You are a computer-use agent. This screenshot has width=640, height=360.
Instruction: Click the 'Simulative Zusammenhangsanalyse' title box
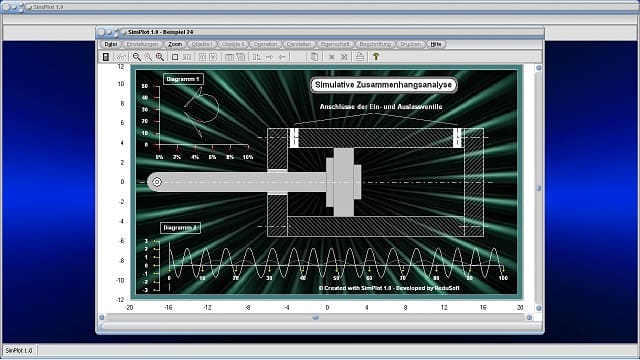(383, 85)
